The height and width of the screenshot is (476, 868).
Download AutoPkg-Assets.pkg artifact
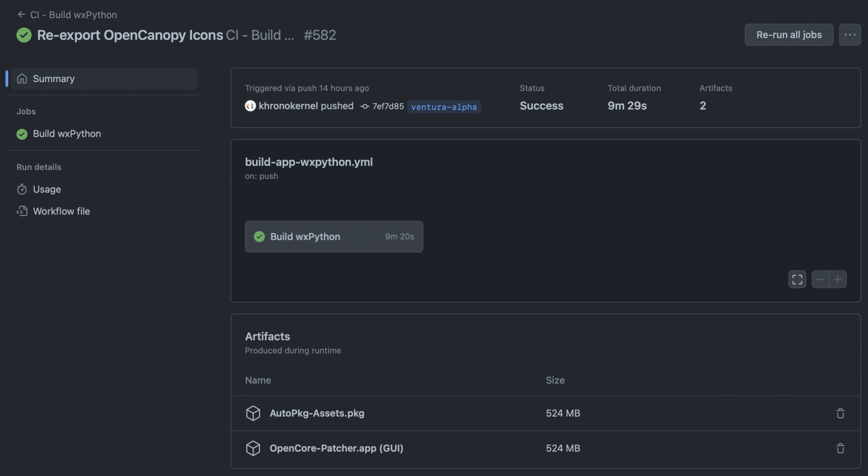[317, 413]
